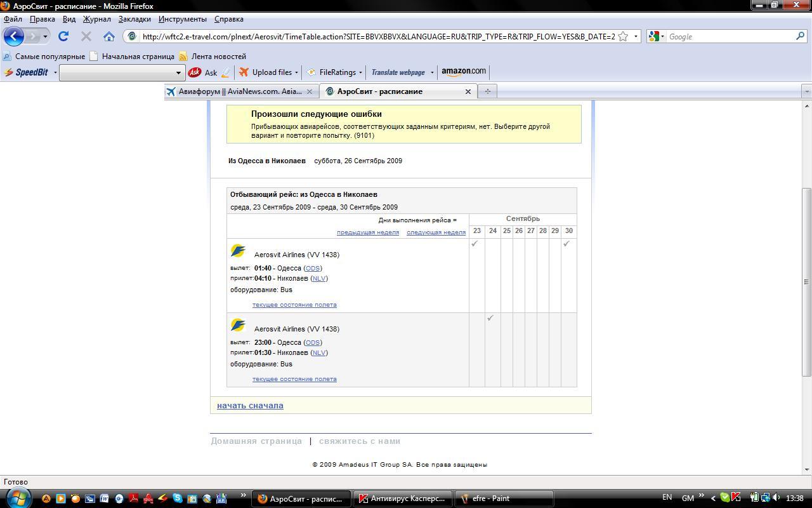Close the АэроСвит - расписание tab
This screenshot has width=812, height=508.
pos(468,91)
